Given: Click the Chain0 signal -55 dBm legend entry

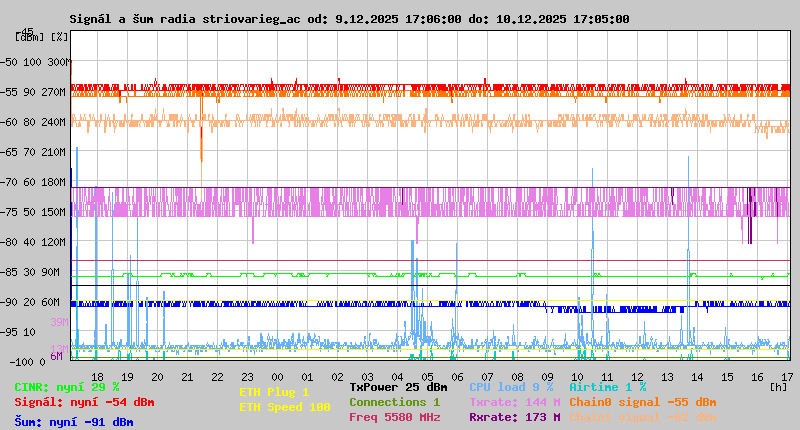Looking at the screenshot, I should [x=642, y=402].
